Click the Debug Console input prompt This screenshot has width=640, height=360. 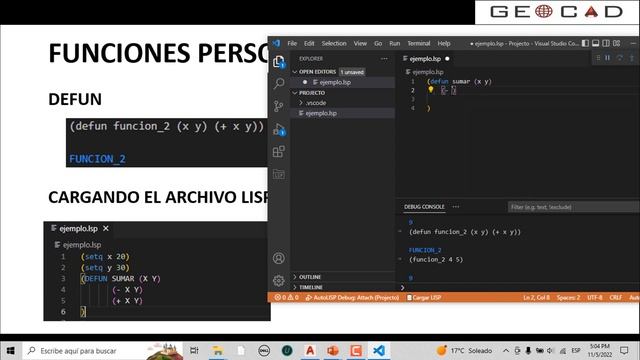coord(518,288)
